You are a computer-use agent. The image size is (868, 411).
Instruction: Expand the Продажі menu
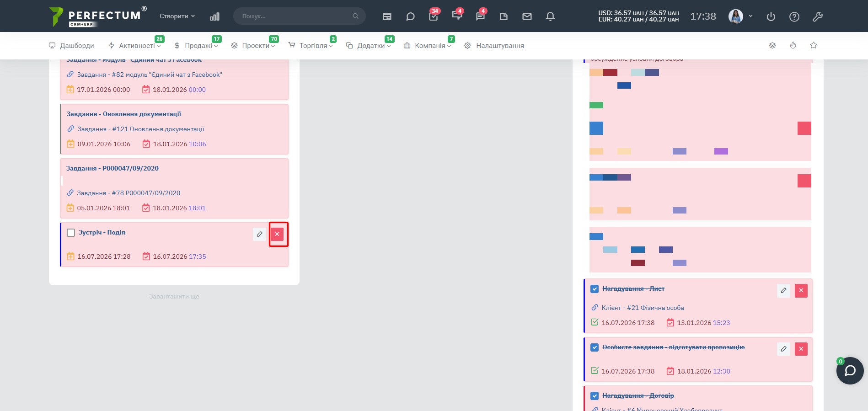coord(196,46)
